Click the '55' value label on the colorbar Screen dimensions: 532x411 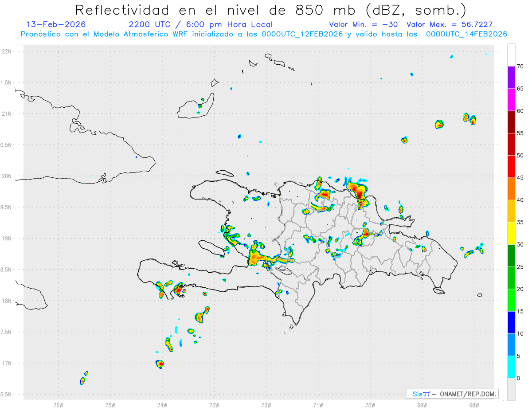(520, 133)
